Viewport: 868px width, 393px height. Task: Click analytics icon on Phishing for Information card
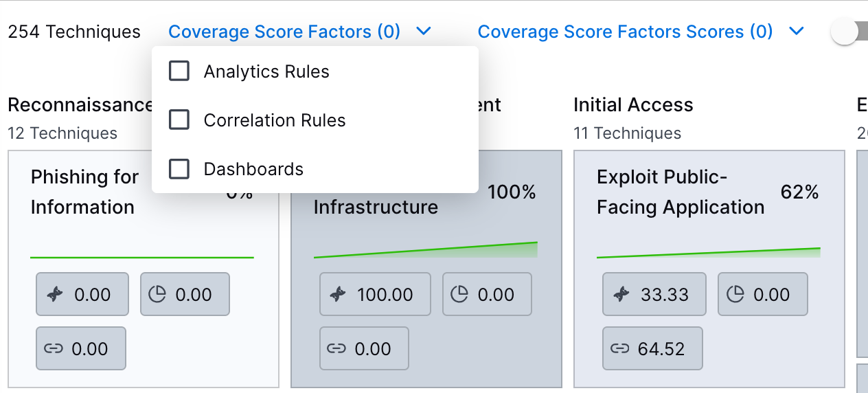(x=55, y=295)
